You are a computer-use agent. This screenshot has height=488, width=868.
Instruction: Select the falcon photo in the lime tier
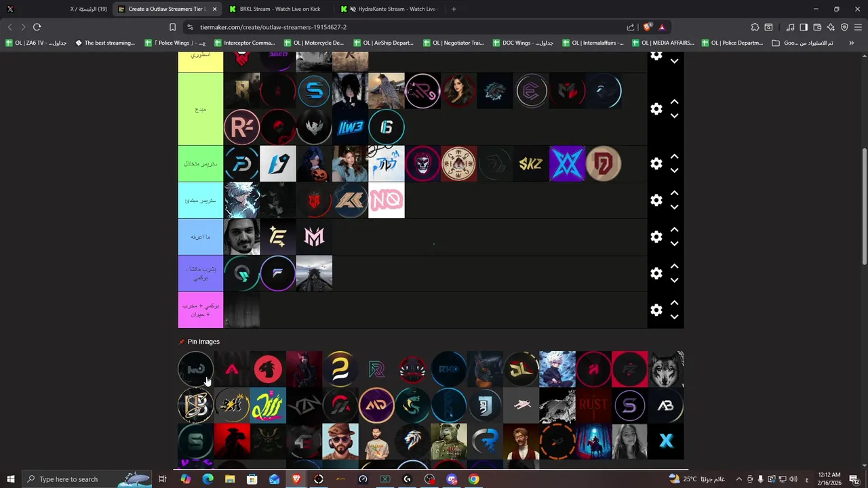tap(387, 91)
